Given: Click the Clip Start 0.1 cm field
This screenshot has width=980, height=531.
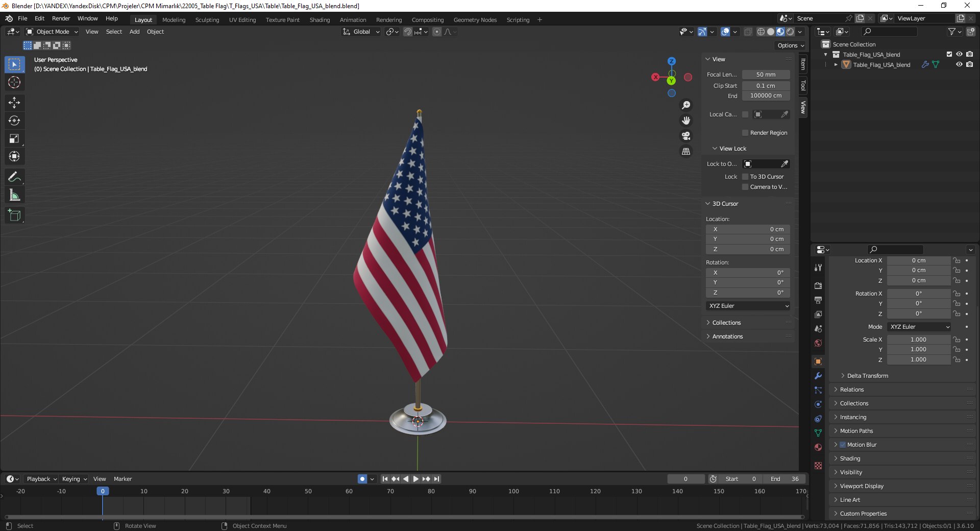Looking at the screenshot, I should click(766, 86).
